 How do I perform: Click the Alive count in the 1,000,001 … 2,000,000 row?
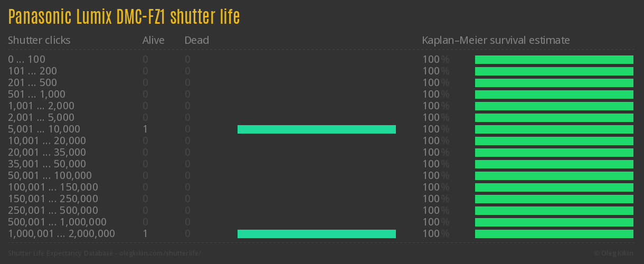[145, 234]
